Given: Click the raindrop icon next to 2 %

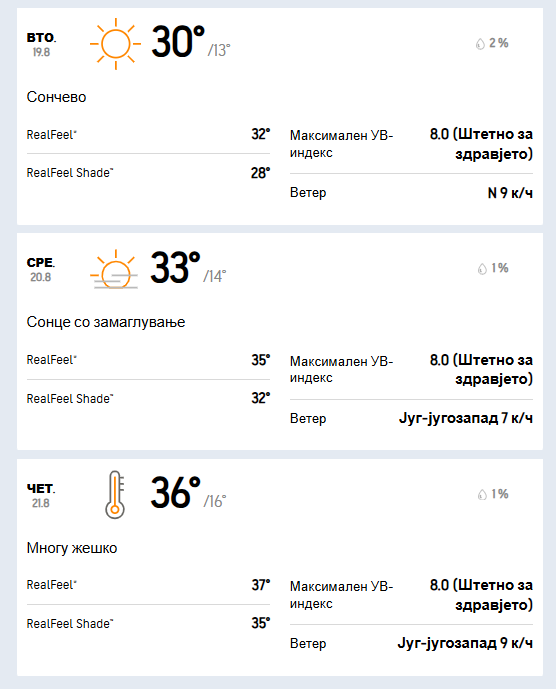Looking at the screenshot, I should [x=480, y=44].
